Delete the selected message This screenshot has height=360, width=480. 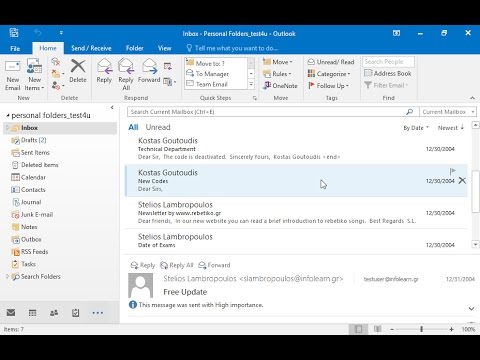pos(78,71)
